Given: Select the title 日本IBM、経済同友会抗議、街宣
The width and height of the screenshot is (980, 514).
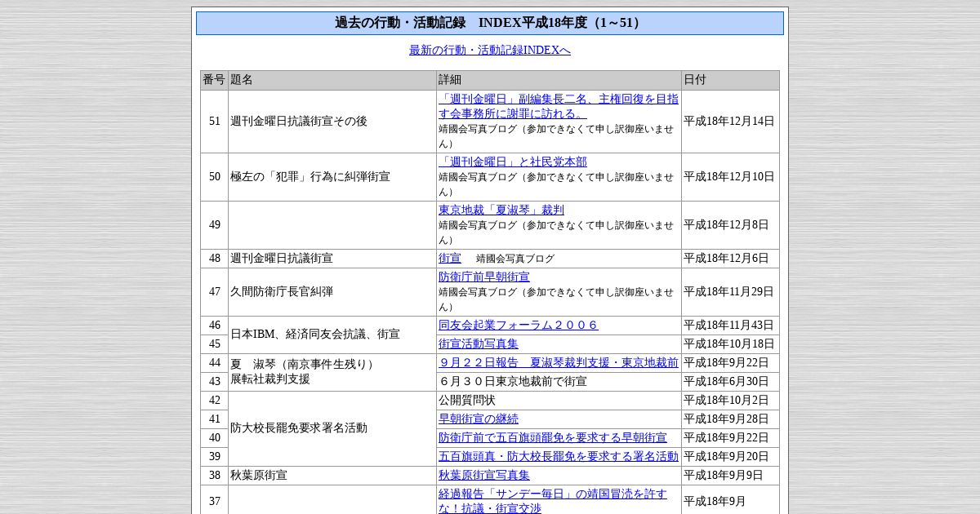Looking at the screenshot, I should (315, 334).
